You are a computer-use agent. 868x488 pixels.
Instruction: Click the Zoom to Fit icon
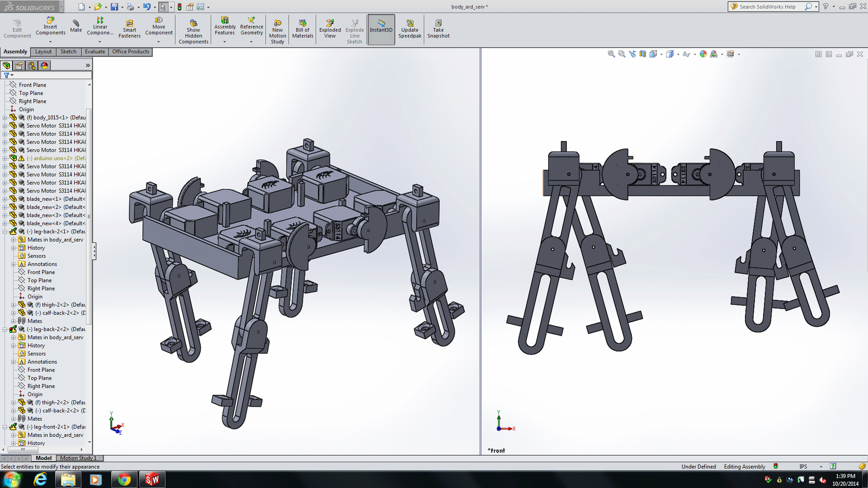click(x=611, y=54)
